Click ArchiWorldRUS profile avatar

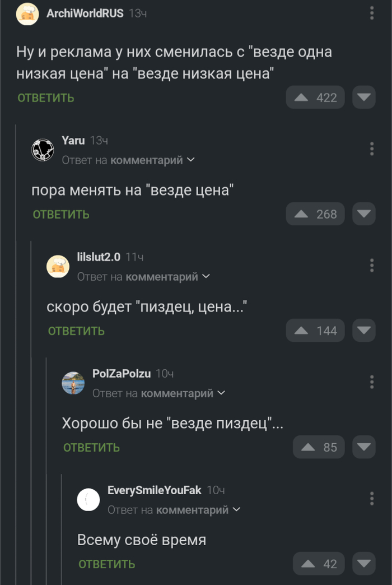click(27, 12)
